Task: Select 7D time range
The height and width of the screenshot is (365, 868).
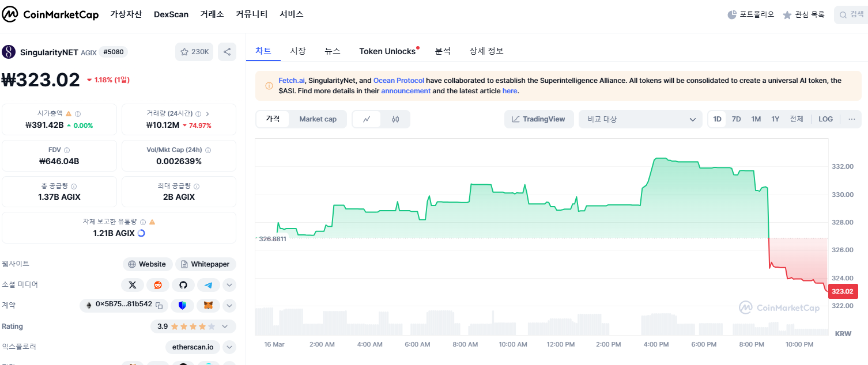Action: [737, 119]
